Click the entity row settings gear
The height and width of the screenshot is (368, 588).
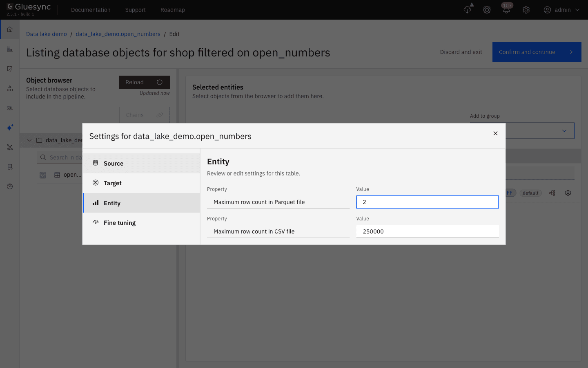coord(568,193)
